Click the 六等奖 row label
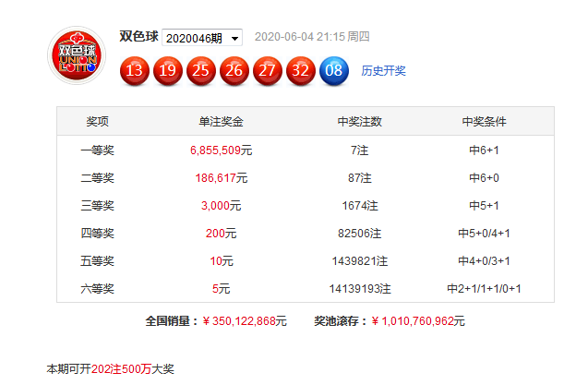The height and width of the screenshot is (385, 588). click(98, 289)
